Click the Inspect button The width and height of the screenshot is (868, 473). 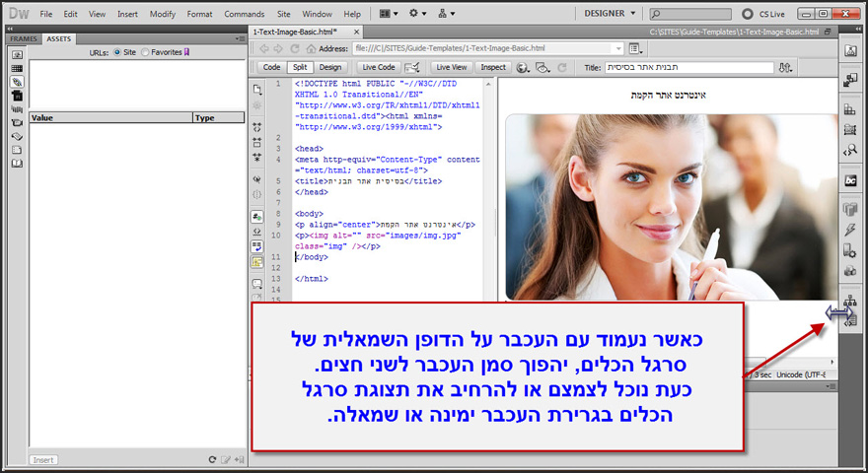click(x=492, y=67)
